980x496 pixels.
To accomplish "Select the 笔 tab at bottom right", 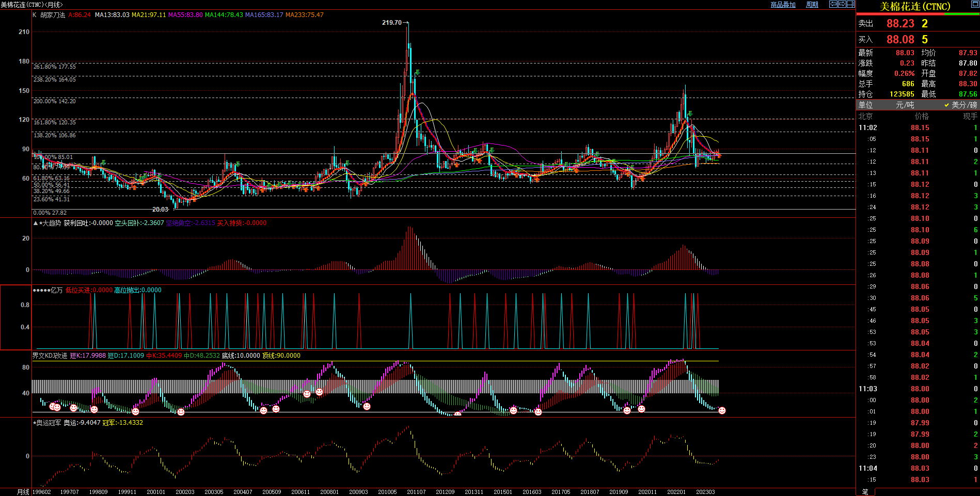I will pos(865,492).
